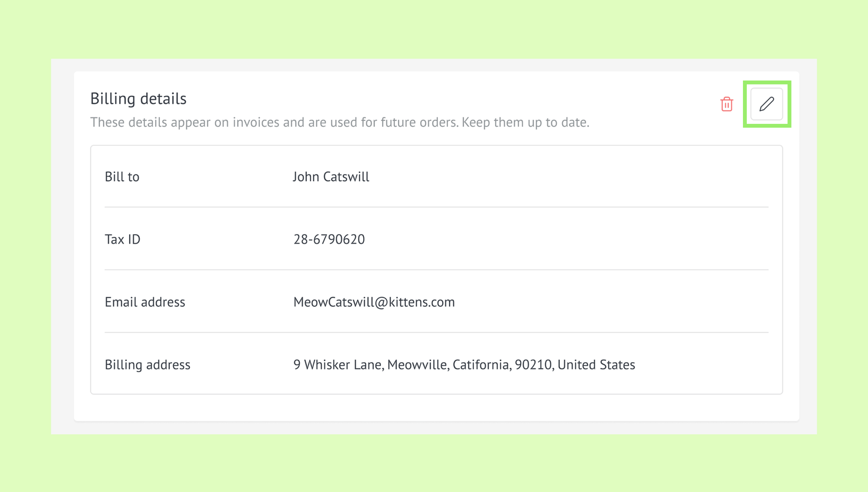
Task: Click the pencil edit icon
Action: 766,104
